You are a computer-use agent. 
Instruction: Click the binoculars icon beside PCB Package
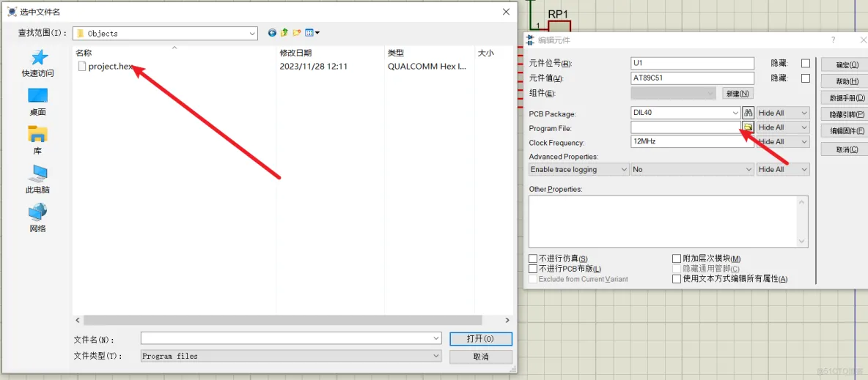coord(748,113)
